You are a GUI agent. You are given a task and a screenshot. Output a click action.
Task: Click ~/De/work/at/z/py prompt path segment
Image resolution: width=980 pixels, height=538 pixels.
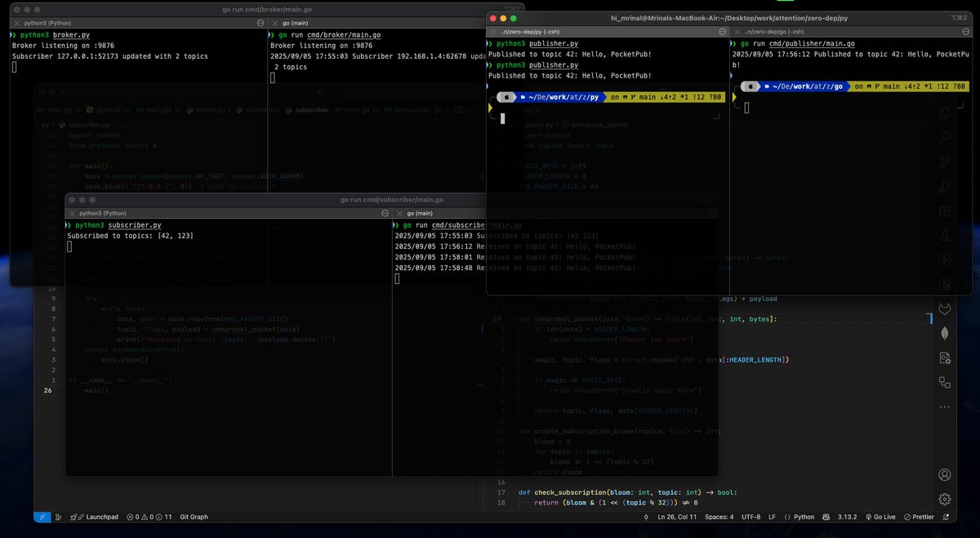click(x=562, y=96)
